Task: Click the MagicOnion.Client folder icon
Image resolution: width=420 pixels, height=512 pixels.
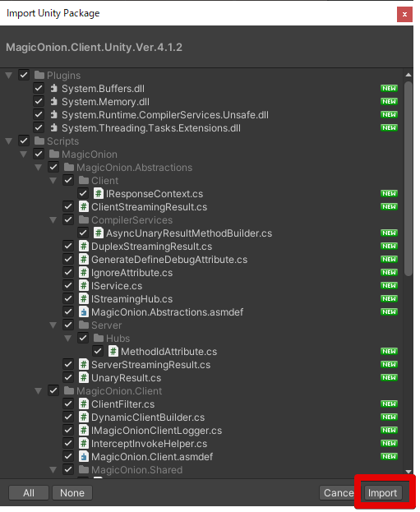Action: point(69,391)
